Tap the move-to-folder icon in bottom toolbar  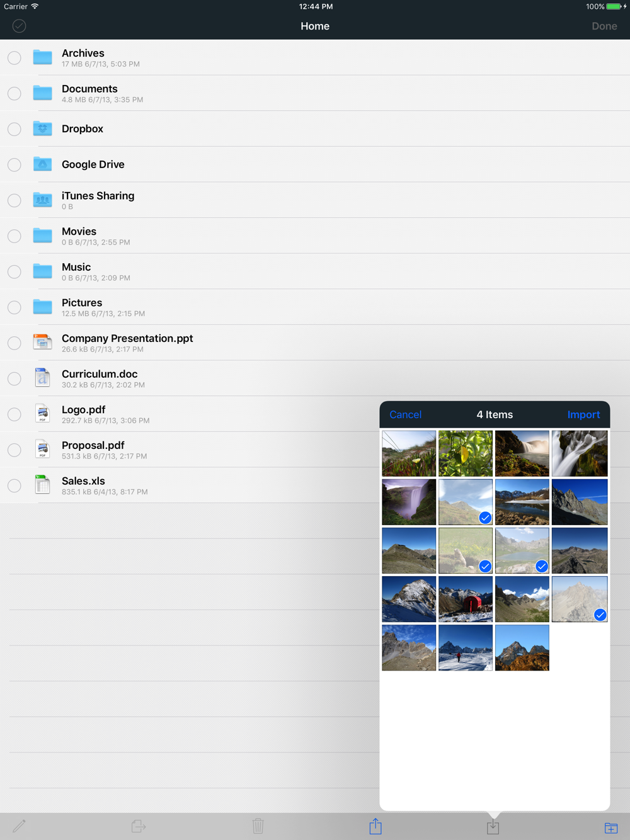[139, 826]
